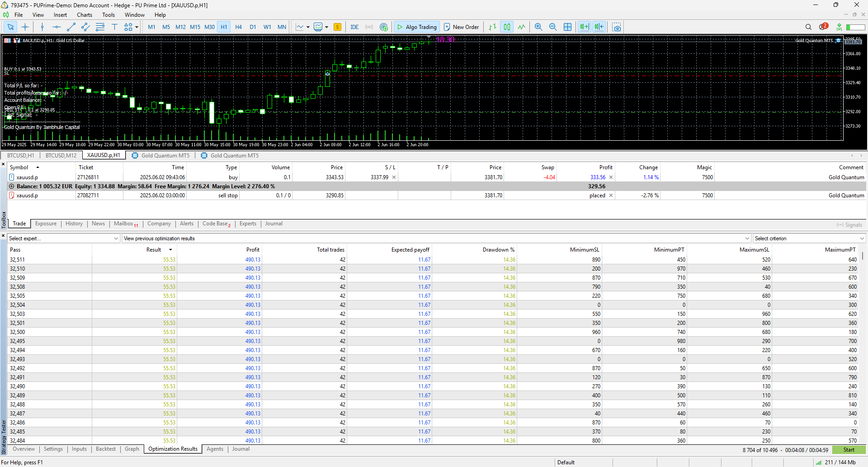Image resolution: width=868 pixels, height=467 pixels.
Task: Open search with the magnifier icon
Action: click(808, 27)
